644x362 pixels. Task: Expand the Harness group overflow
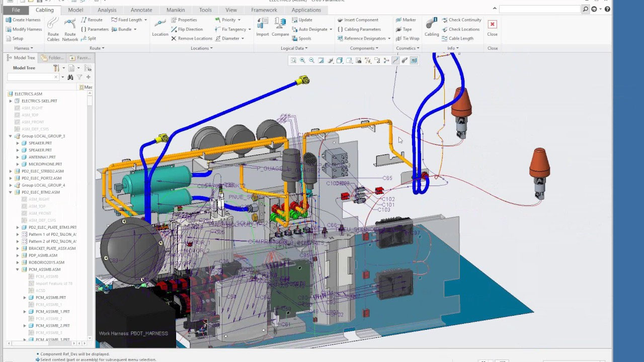coord(24,48)
